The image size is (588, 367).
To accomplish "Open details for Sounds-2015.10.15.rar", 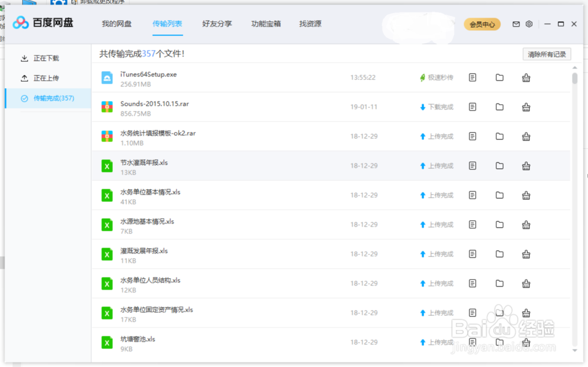I will (x=473, y=107).
